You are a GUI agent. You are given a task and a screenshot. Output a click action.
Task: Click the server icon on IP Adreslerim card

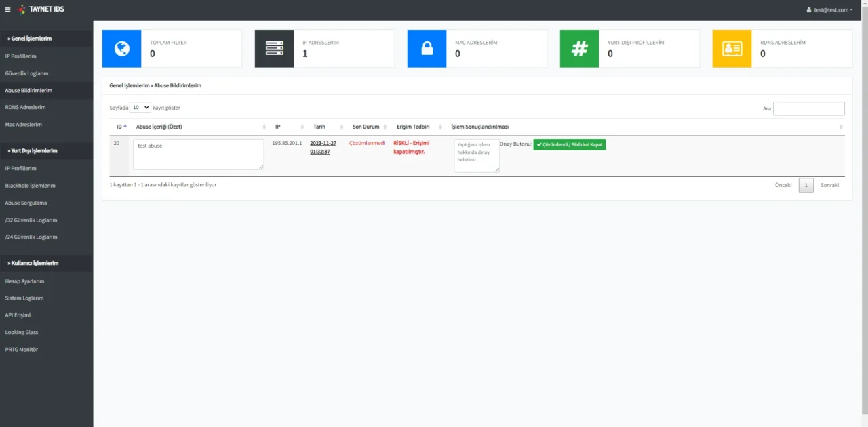click(x=274, y=49)
